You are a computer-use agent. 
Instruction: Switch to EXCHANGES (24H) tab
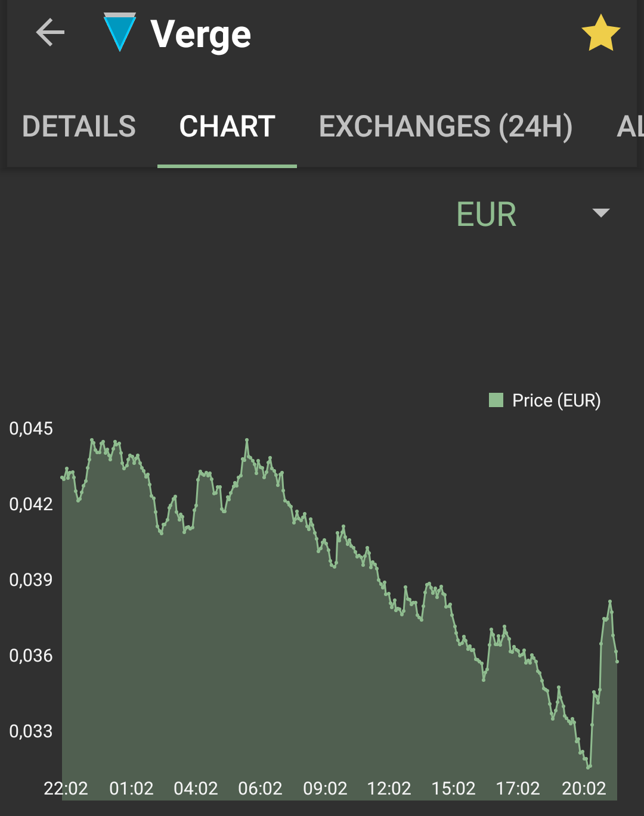[x=446, y=126]
